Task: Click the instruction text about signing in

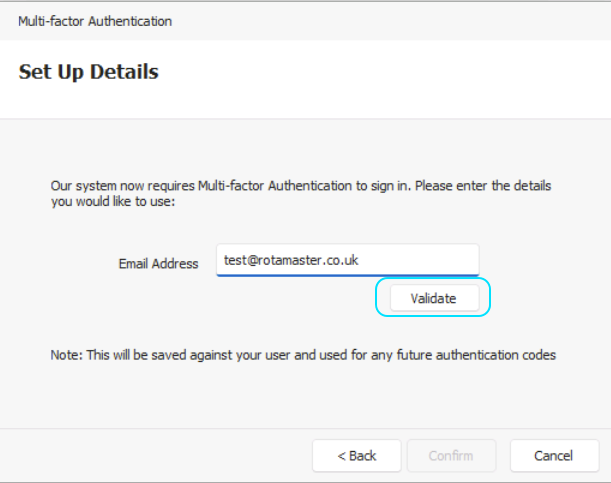Action: 301,194
